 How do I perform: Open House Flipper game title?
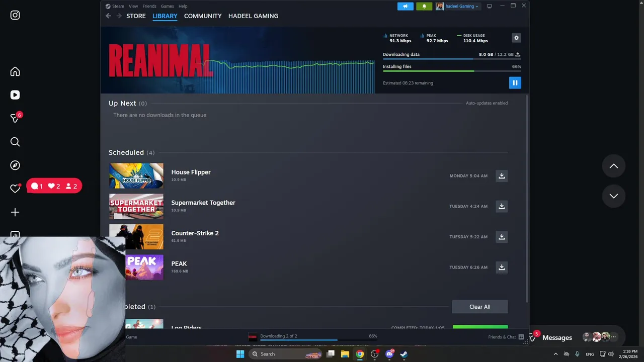point(191,172)
